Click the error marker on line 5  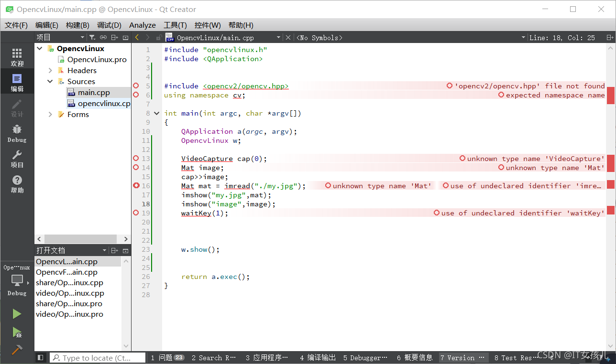click(x=136, y=86)
